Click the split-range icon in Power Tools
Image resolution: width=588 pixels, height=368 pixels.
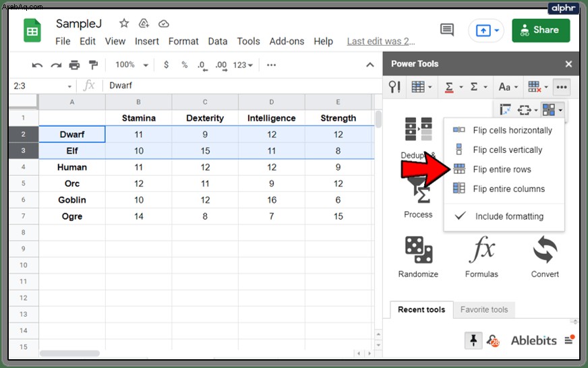click(505, 110)
